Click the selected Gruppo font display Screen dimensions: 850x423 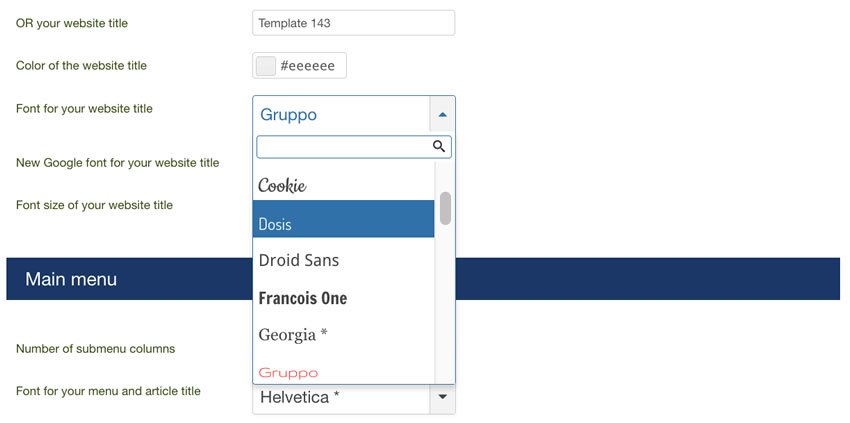point(342,114)
